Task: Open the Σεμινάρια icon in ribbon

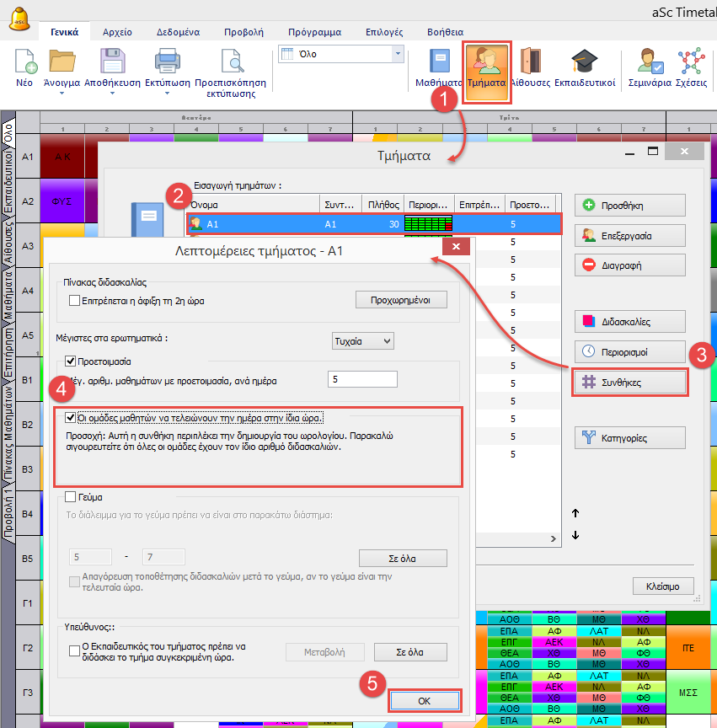Action: click(649, 62)
